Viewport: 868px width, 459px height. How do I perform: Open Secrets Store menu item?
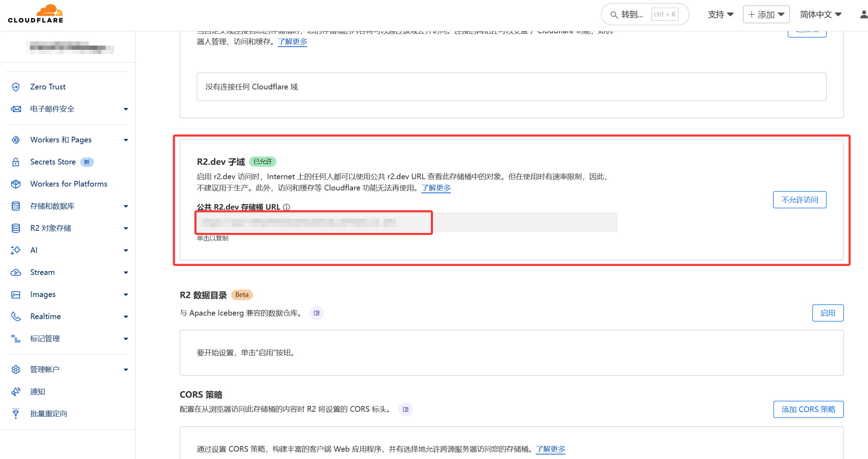pyautogui.click(x=53, y=162)
